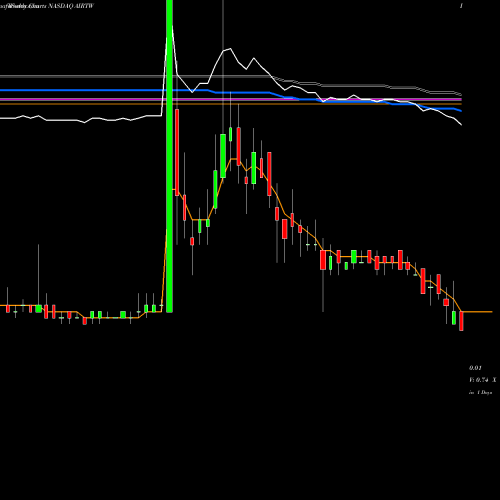Select the tall green spike candle
The width and height of the screenshot is (500, 500).
click(169, 156)
